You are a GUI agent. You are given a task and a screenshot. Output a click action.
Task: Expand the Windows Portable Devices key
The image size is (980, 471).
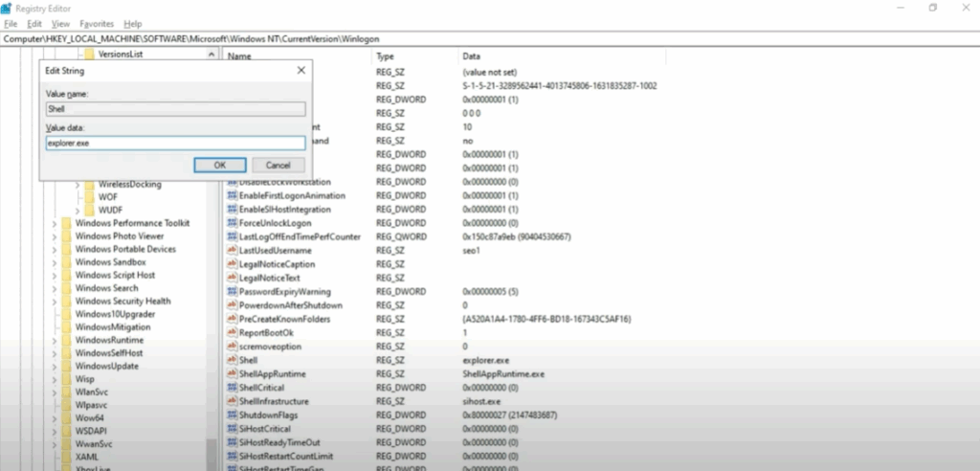point(55,249)
